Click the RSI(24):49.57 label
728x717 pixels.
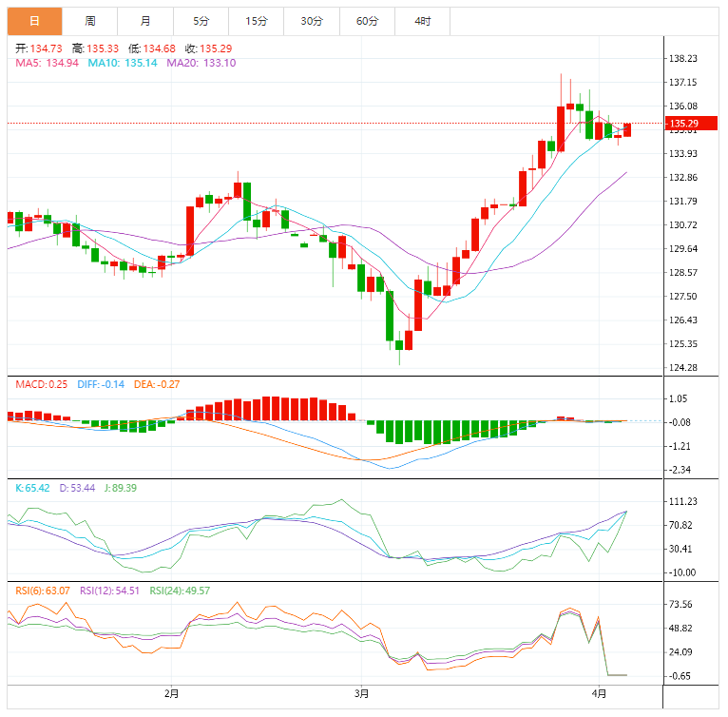[180, 591]
